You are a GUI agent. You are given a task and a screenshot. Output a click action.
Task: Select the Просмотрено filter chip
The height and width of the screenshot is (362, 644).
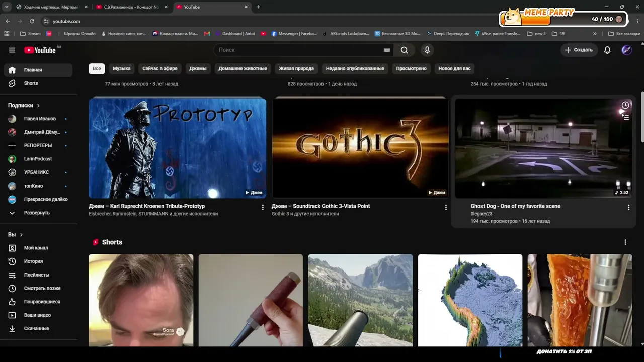(x=411, y=68)
